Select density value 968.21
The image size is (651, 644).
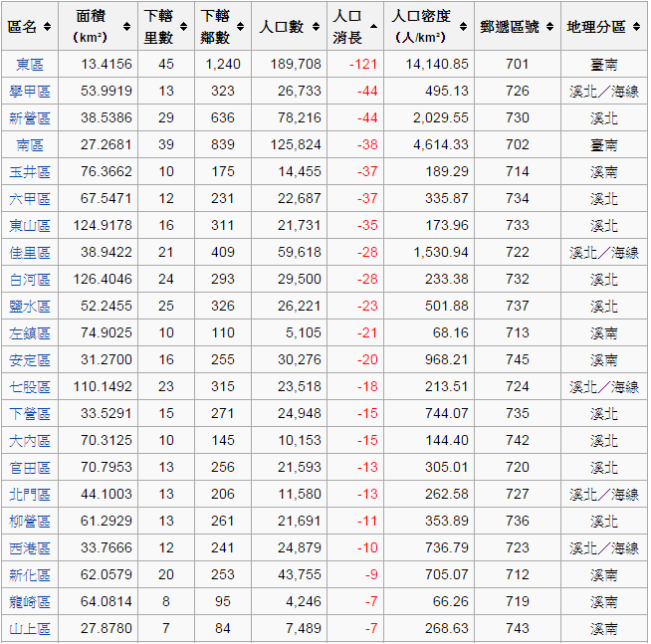click(447, 359)
